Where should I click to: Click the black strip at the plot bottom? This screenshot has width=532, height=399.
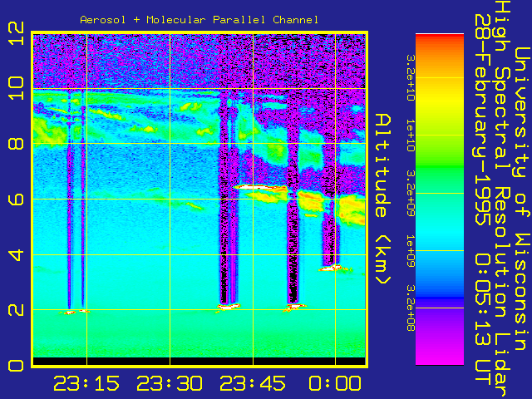(199, 361)
